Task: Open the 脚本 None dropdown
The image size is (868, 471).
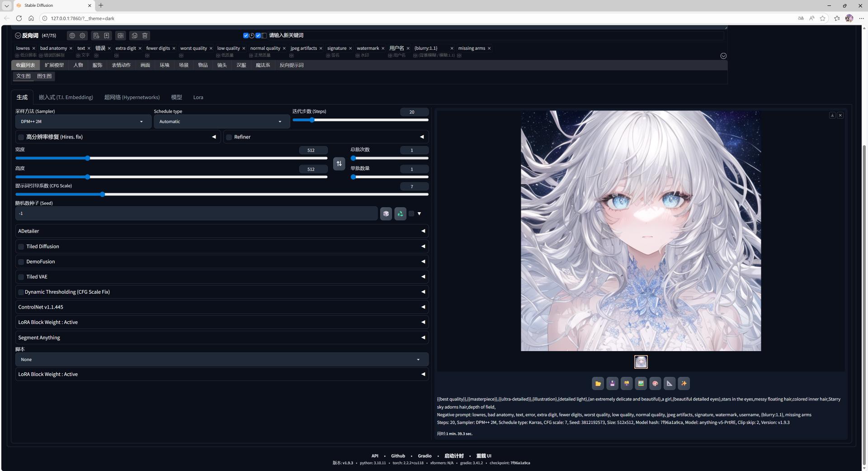Action: tap(222, 360)
